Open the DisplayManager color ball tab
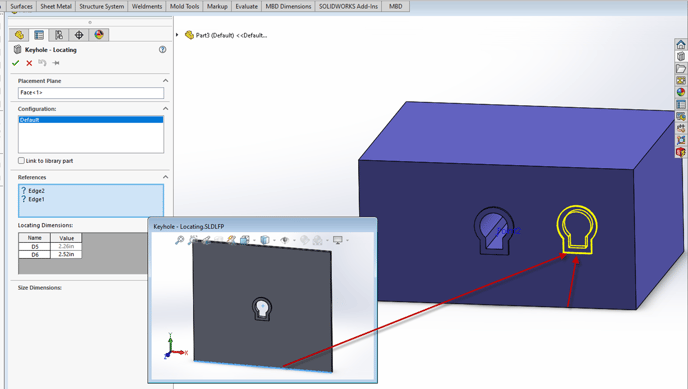Viewport: 688px width, 389px height. 99,35
